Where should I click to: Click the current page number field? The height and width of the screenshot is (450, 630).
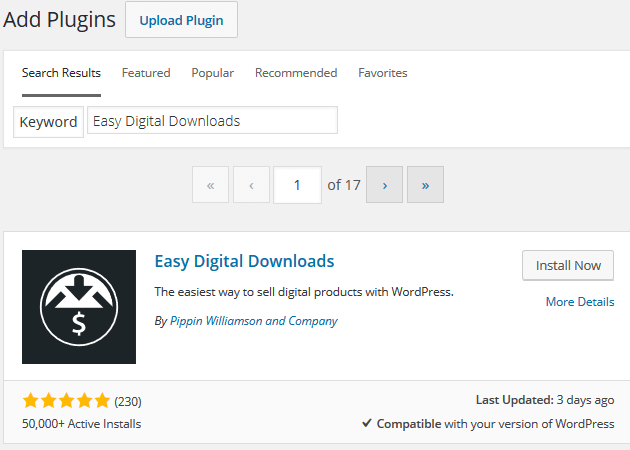point(297,185)
